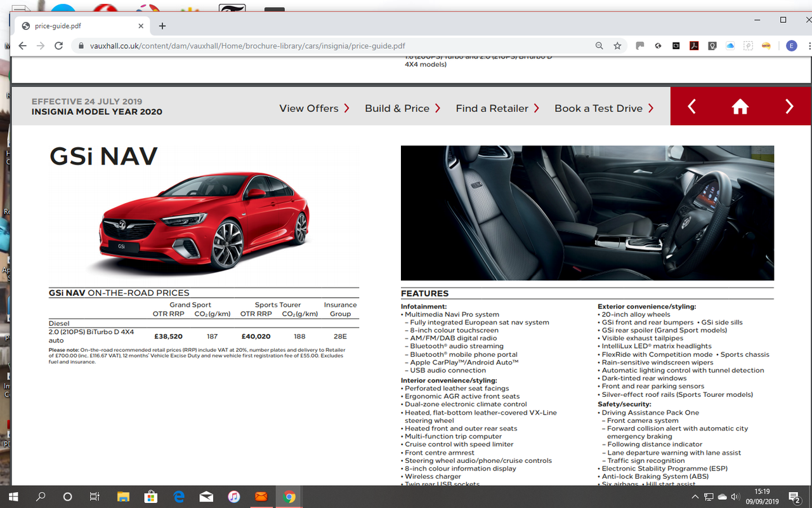Click the 2.0 (210PS) BiTurbo D 4X4 row

[204, 336]
